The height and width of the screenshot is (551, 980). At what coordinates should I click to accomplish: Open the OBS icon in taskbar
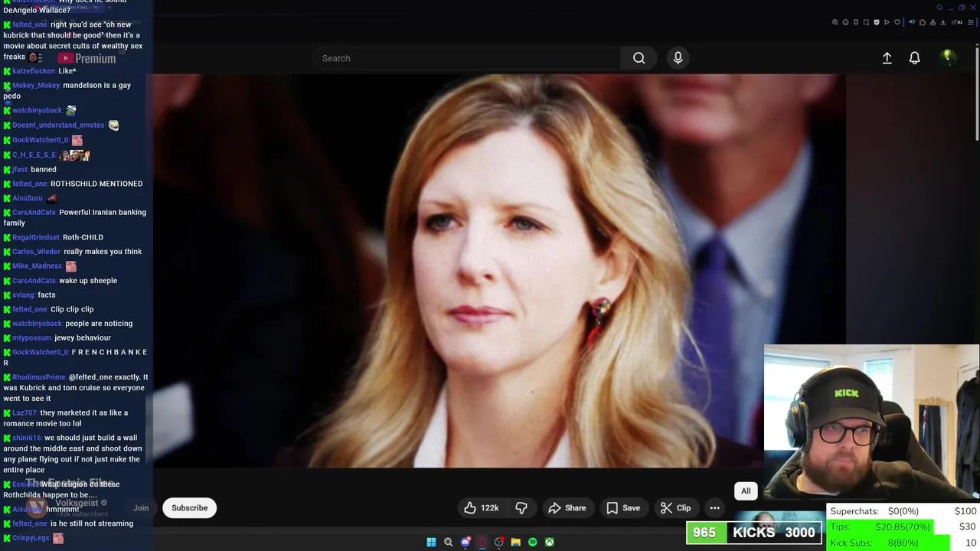(x=498, y=542)
